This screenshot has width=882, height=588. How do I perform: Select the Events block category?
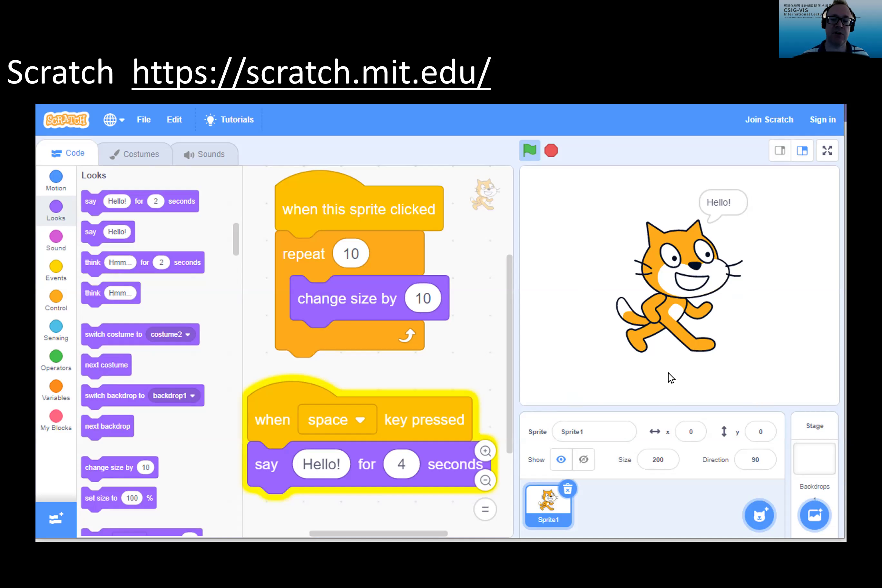click(x=56, y=271)
